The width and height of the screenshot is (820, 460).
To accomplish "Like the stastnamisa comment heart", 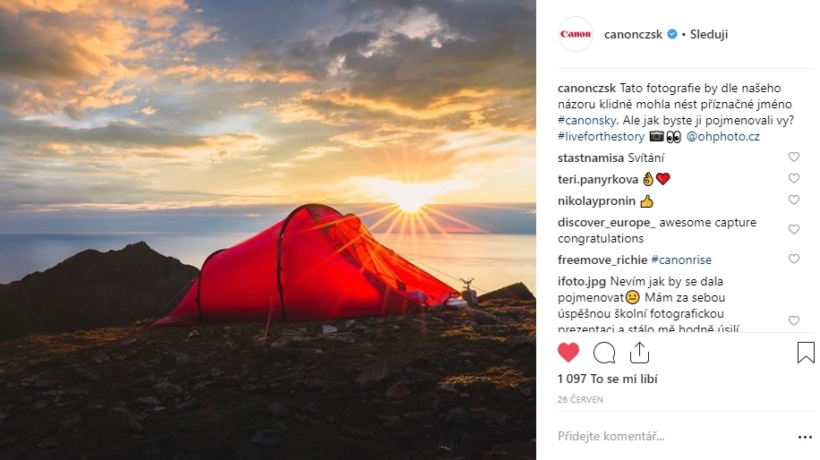I will click(x=794, y=157).
